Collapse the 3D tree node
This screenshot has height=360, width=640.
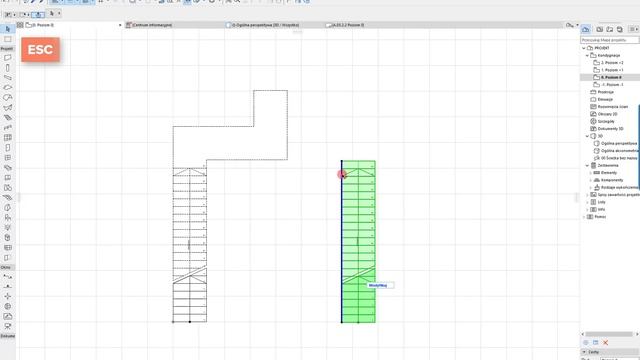pos(587,136)
